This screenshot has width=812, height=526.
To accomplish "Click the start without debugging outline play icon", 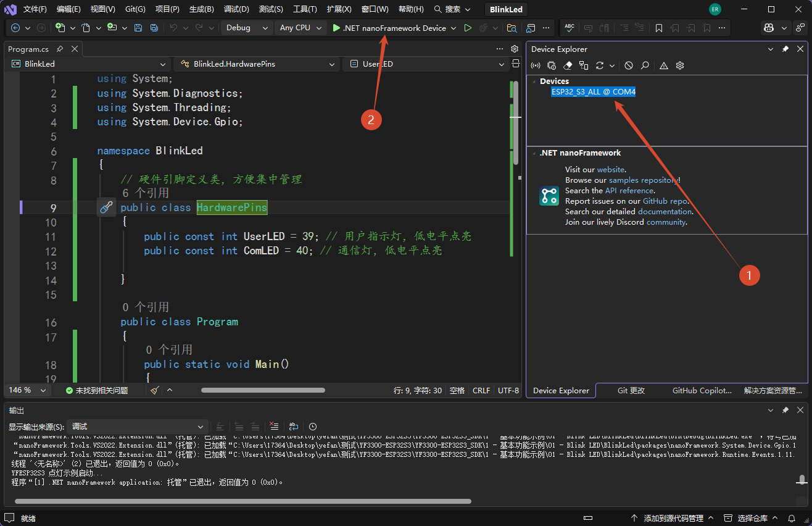I will 468,28.
